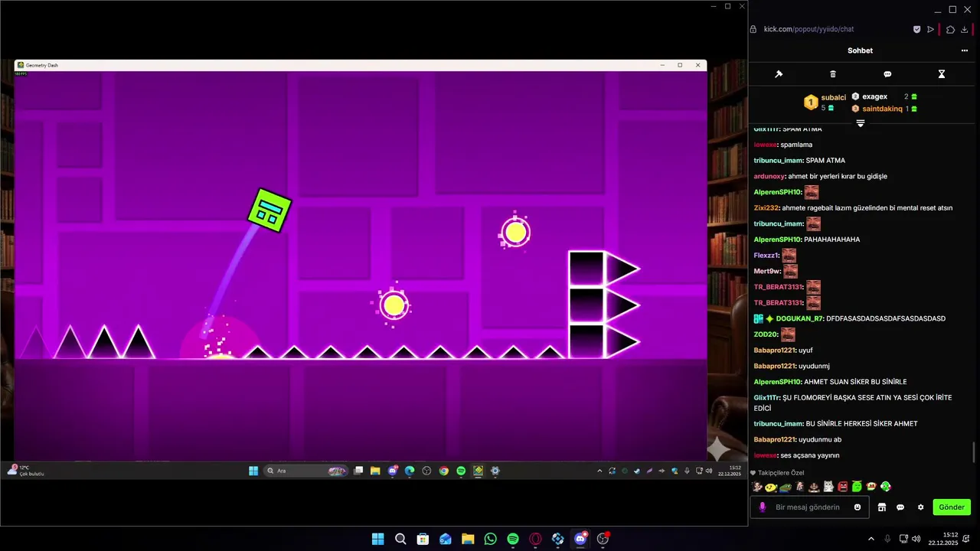
Task: Open the browser downloads icon
Action: [965, 29]
